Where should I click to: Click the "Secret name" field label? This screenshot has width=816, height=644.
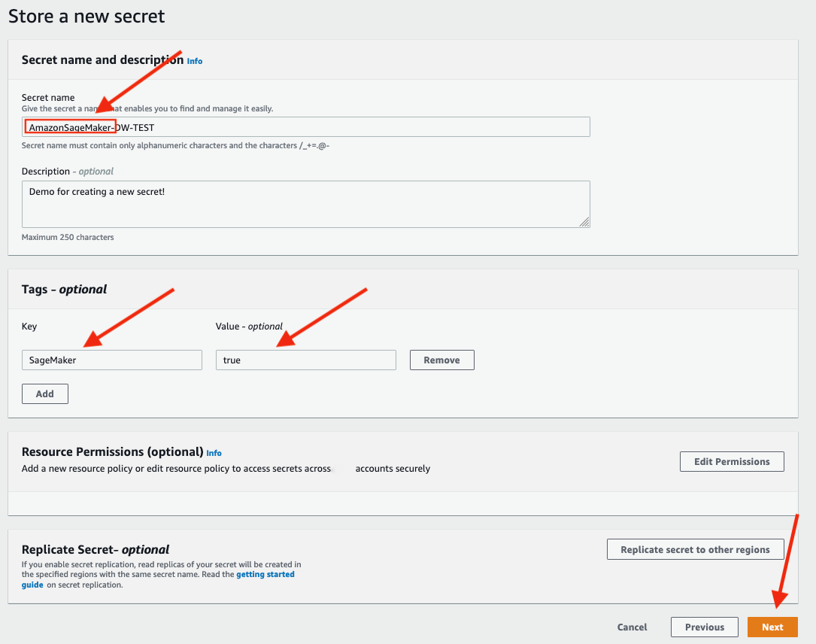[48, 98]
